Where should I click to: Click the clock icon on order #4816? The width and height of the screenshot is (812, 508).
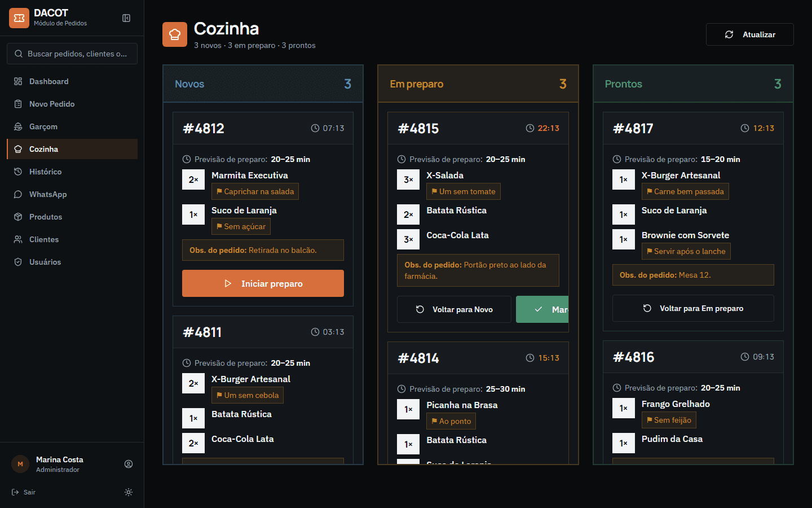(745, 357)
